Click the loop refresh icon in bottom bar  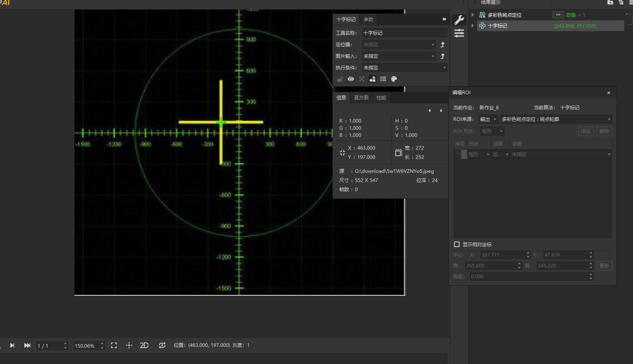pyautogui.click(x=162, y=345)
